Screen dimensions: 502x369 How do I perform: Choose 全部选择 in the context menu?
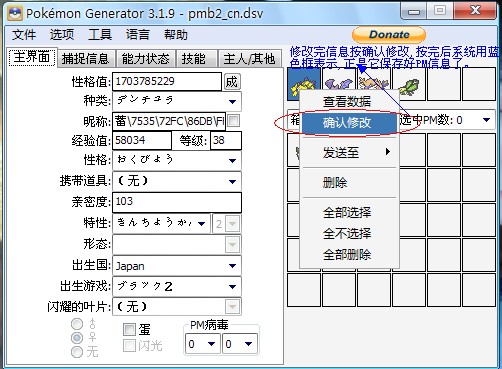click(349, 213)
